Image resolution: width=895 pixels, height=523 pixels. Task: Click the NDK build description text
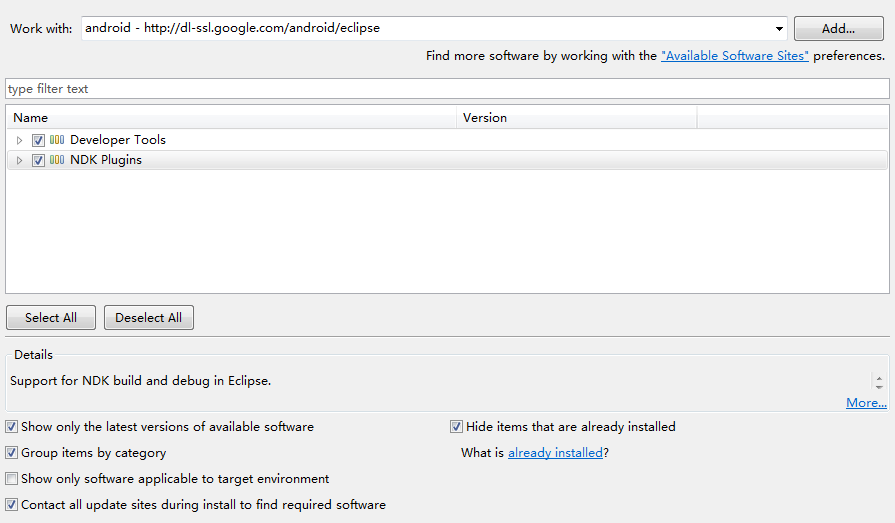(140, 381)
